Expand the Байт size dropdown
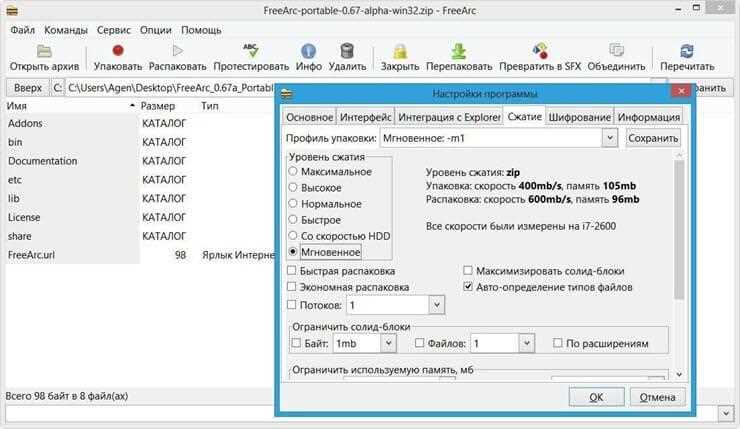740x429 pixels. pyautogui.click(x=388, y=343)
